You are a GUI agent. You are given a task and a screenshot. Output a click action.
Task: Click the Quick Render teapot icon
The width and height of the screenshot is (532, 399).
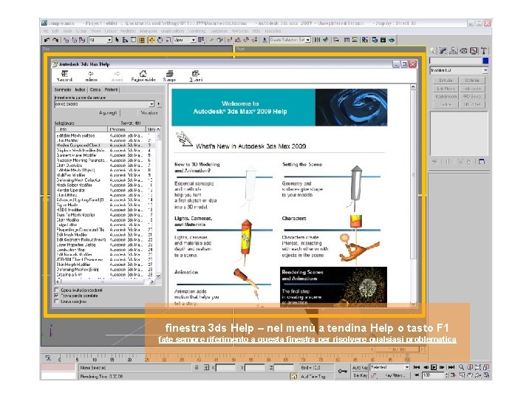tap(391, 40)
